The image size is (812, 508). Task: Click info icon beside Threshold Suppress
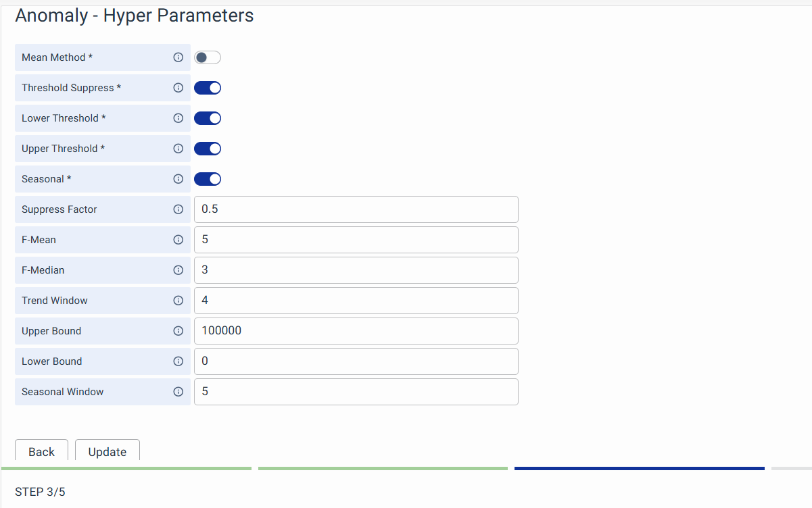(178, 88)
